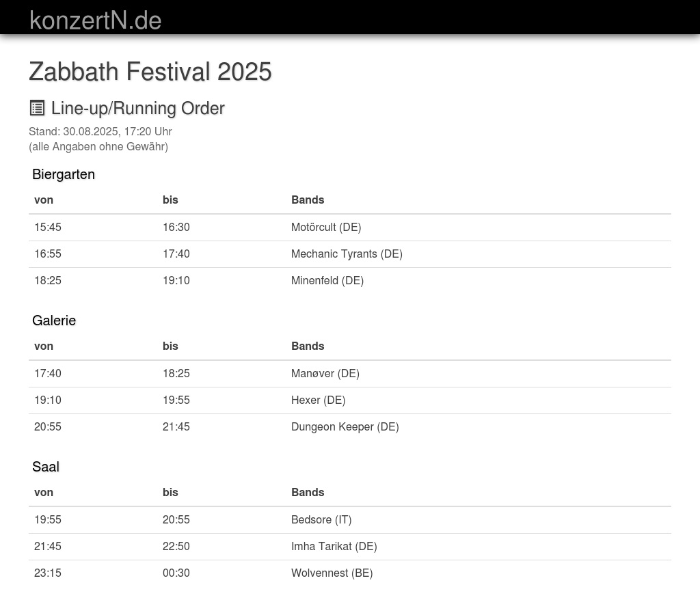Select the Motörcult (DE) band entry

coord(326,227)
